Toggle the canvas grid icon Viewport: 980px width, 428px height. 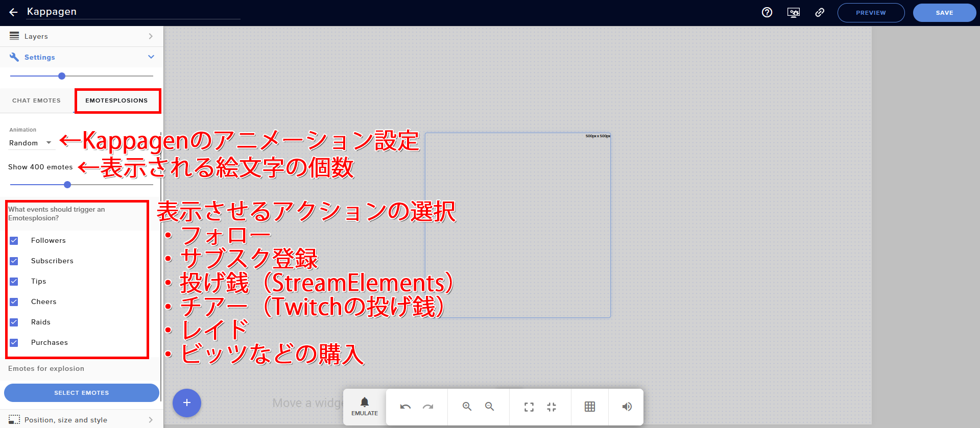(x=590, y=407)
